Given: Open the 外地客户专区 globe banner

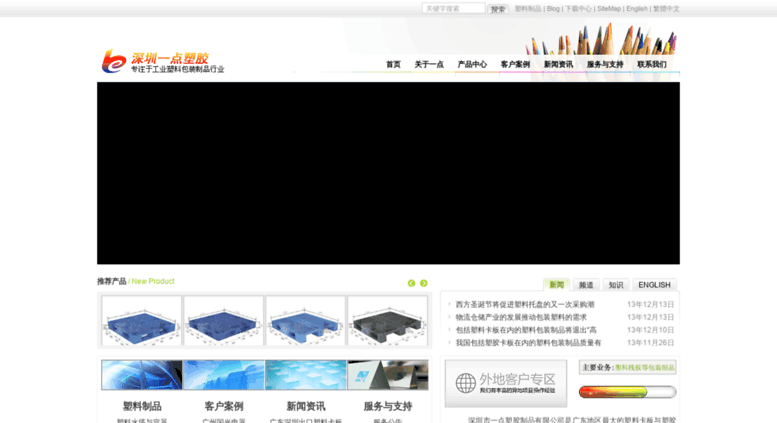Looking at the screenshot, I should pos(506,383).
